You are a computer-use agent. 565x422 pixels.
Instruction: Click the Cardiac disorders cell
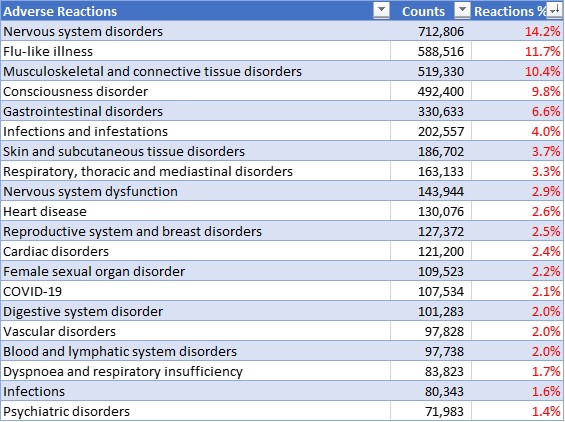pos(196,251)
